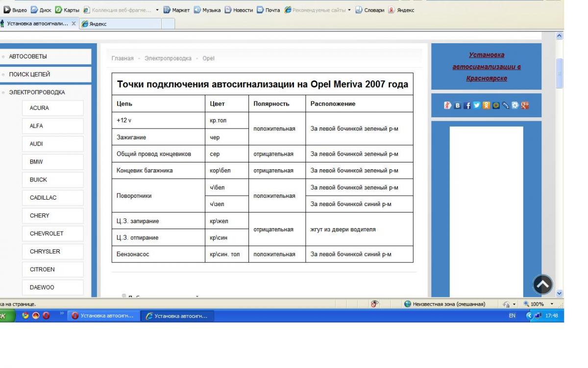Screen dimensions: 588x368
Task: Open the Словари favorites bar shortcut
Action: click(371, 10)
